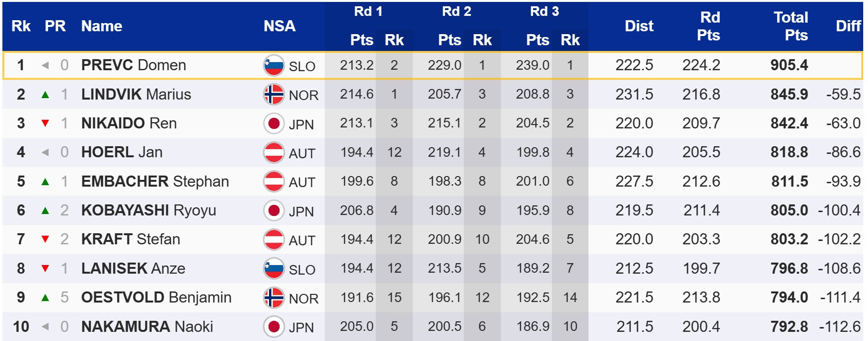Click the Austria flag next to HOERL Jan
The height and width of the screenshot is (341, 868).
[274, 152]
